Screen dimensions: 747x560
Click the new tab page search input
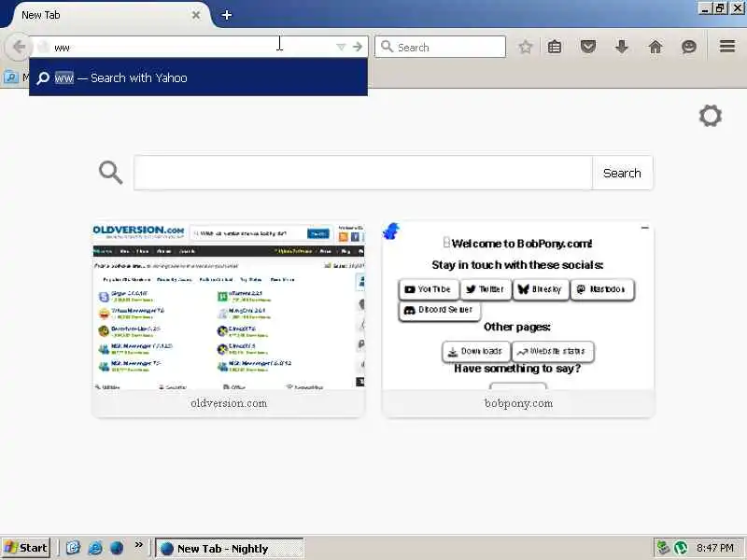click(x=363, y=173)
